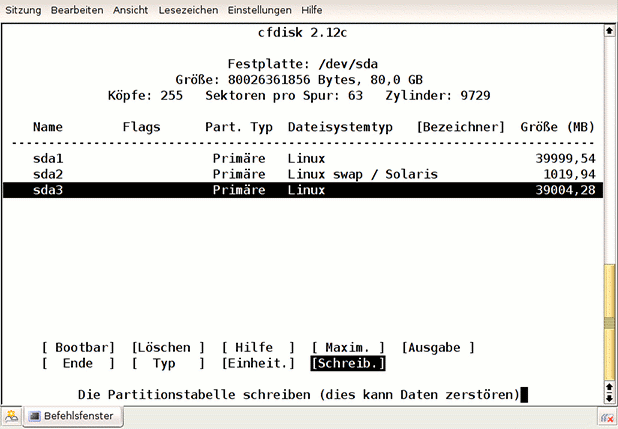The image size is (618, 429).
Task: Select the sda1 partition row
Action: coord(303,159)
